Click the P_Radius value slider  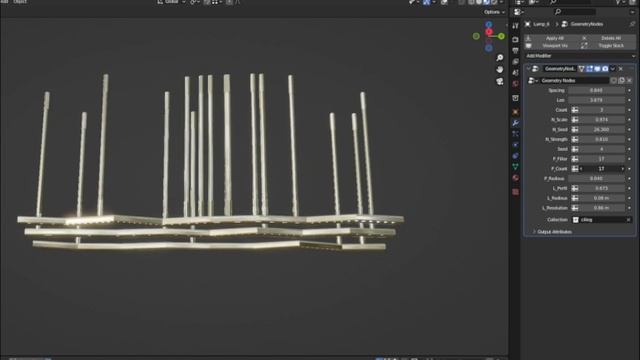pyautogui.click(x=596, y=178)
